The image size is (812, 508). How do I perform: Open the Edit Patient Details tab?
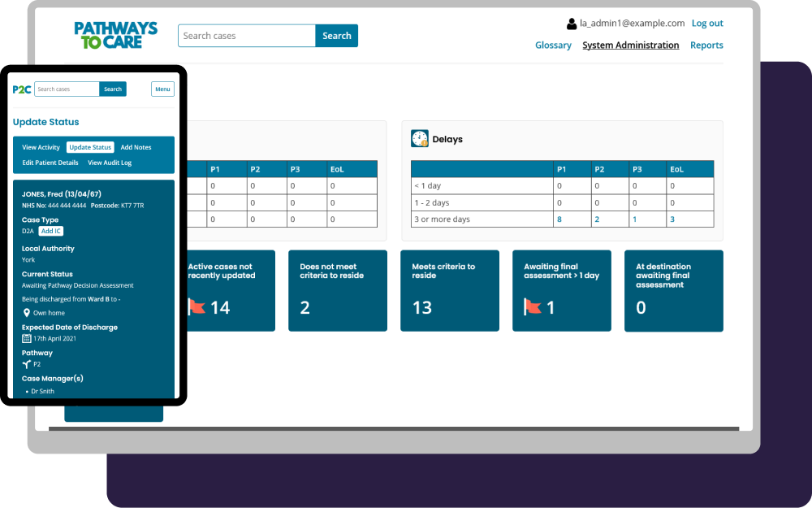point(50,163)
